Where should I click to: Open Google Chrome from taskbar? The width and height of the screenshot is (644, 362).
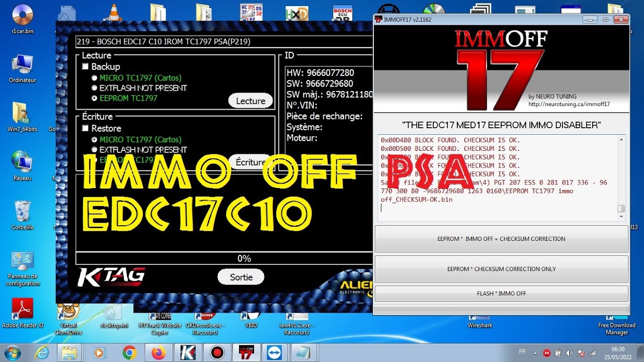[x=129, y=352]
